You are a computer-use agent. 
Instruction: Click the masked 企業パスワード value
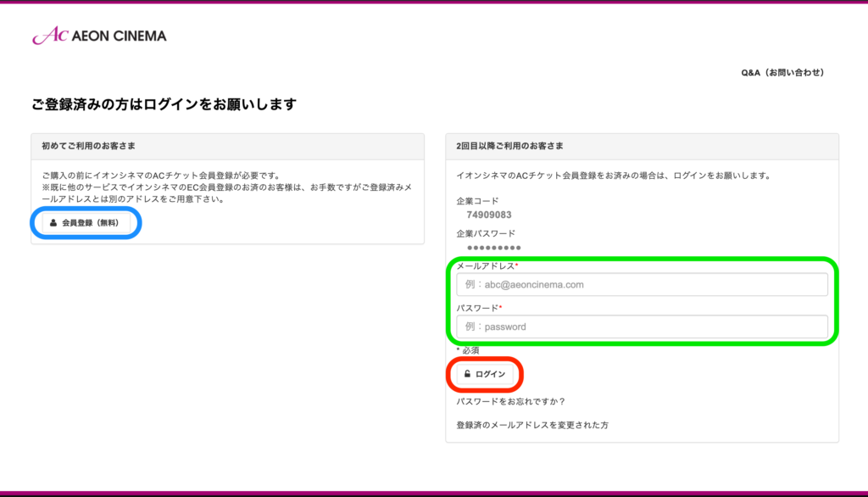tap(494, 248)
